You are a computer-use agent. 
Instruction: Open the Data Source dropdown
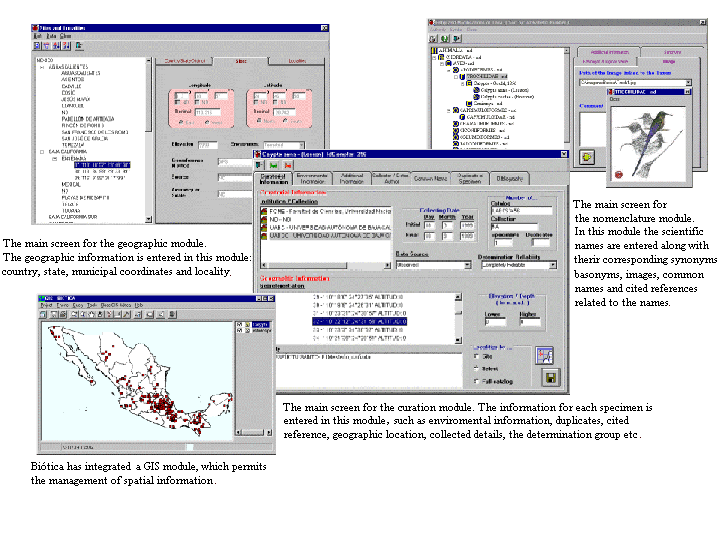pyautogui.click(x=467, y=265)
